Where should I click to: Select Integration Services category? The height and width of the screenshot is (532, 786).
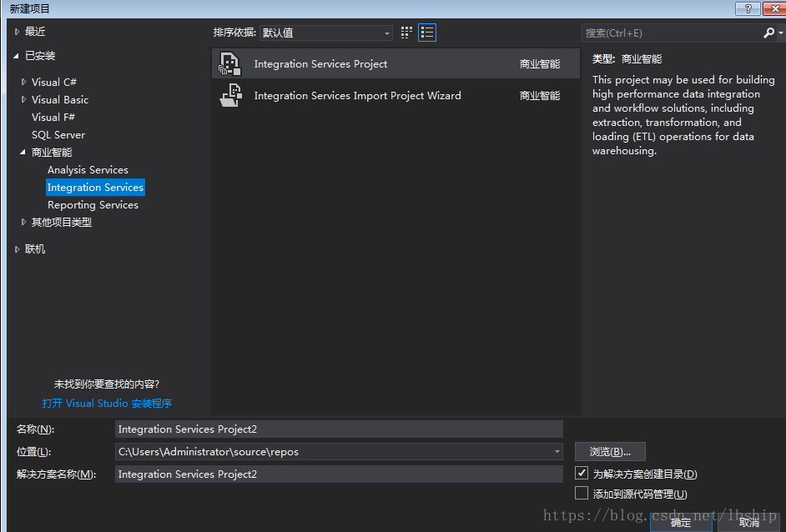(x=95, y=188)
